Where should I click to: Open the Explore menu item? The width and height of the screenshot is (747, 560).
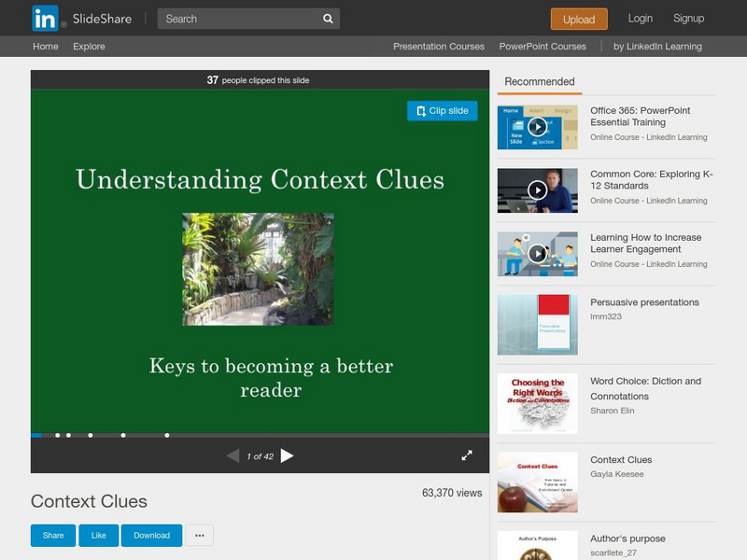pyautogui.click(x=88, y=44)
